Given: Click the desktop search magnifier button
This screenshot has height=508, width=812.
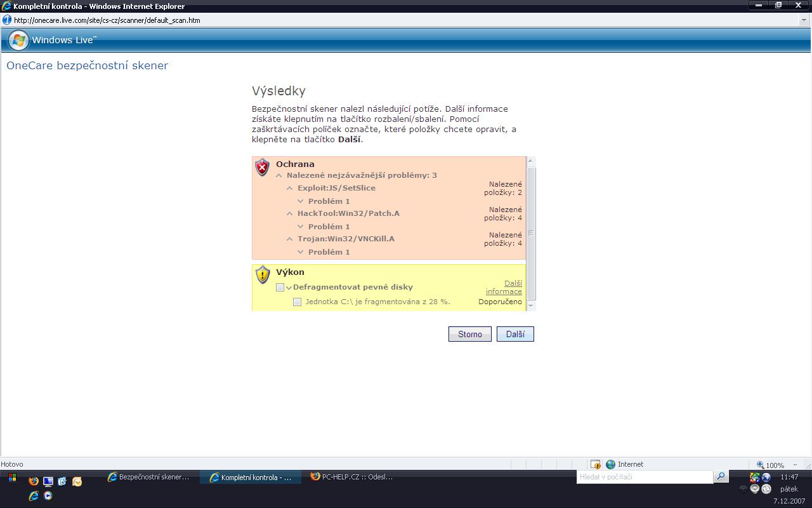Looking at the screenshot, I should (x=721, y=476).
